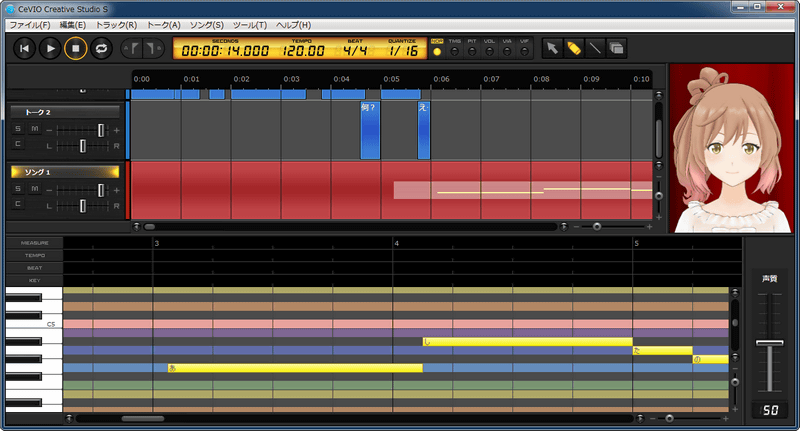Screen dimensions: 800x431
Task: Decrease トーク 2 volume with minus
Action: tap(49, 131)
